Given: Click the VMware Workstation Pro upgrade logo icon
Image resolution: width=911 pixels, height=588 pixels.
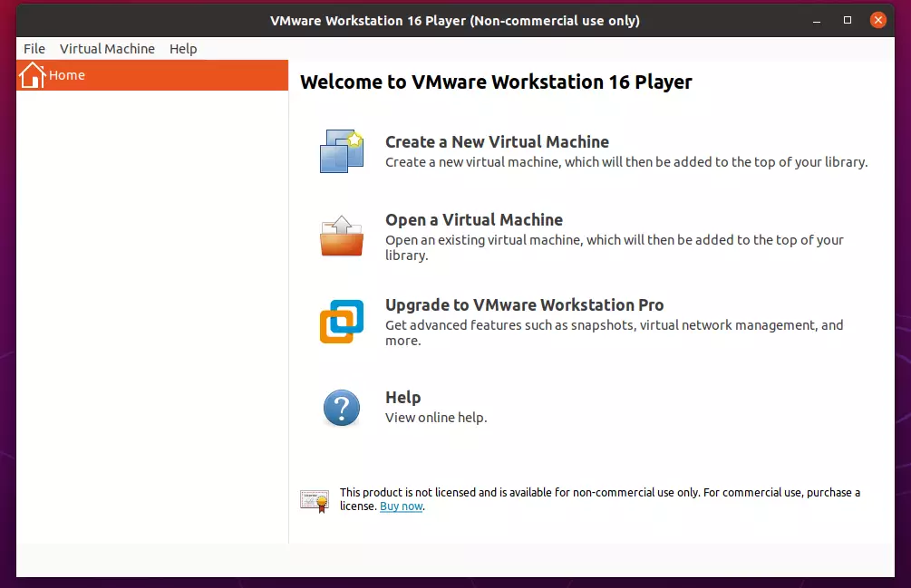Looking at the screenshot, I should (x=342, y=321).
